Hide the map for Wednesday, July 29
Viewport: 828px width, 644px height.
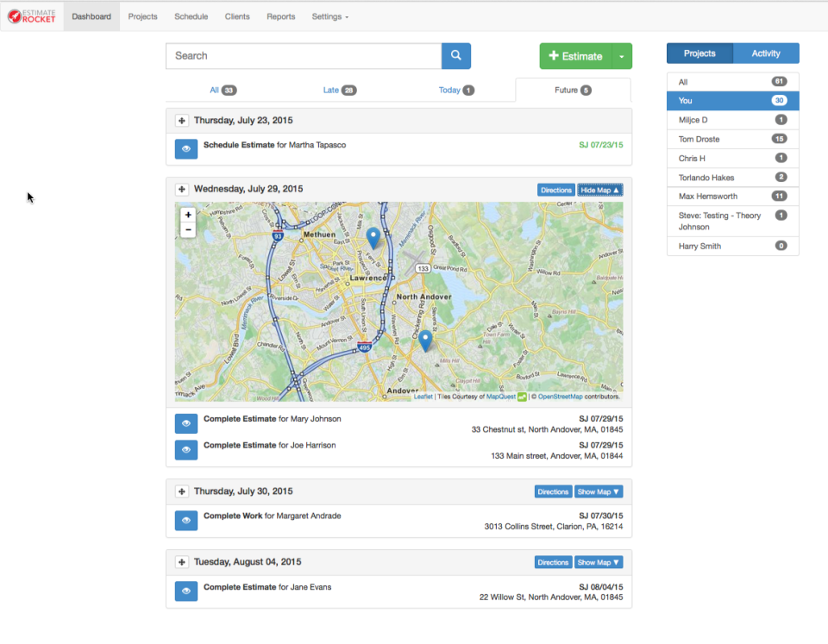tap(599, 189)
